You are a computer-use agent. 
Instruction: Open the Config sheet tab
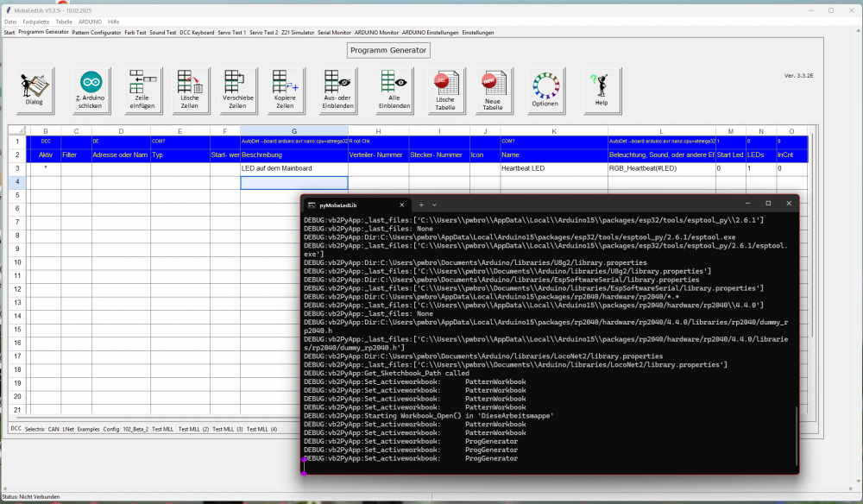tap(111, 429)
